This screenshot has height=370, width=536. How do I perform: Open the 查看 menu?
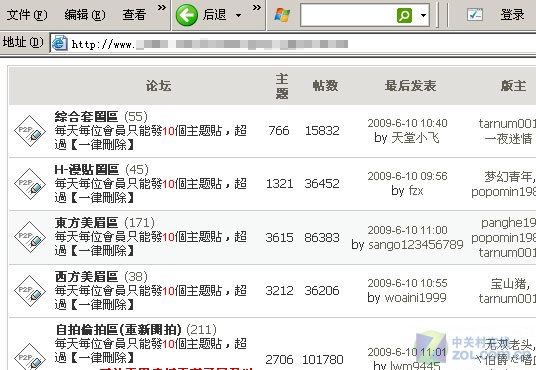134,15
